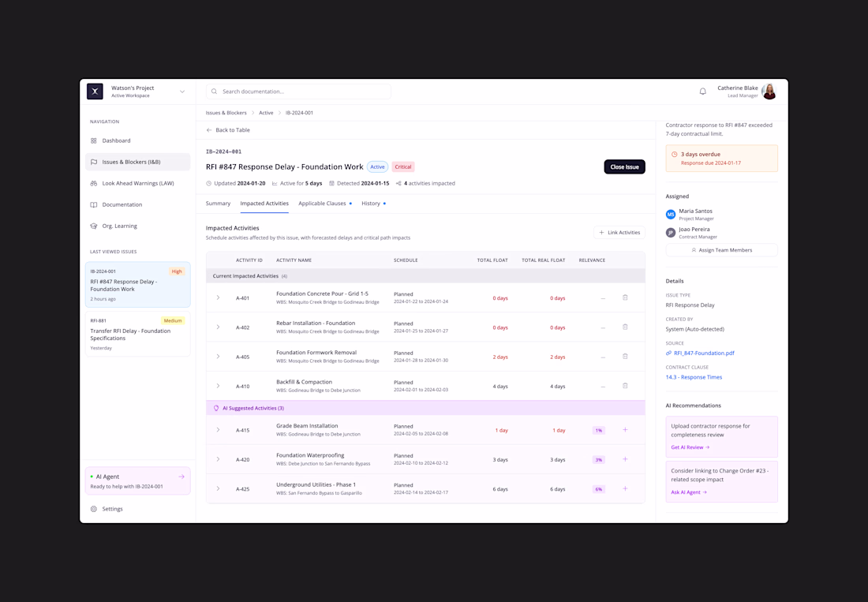The width and height of the screenshot is (868, 602).
Task: Add Foundation Waterproofing with plus icon
Action: [x=625, y=459]
